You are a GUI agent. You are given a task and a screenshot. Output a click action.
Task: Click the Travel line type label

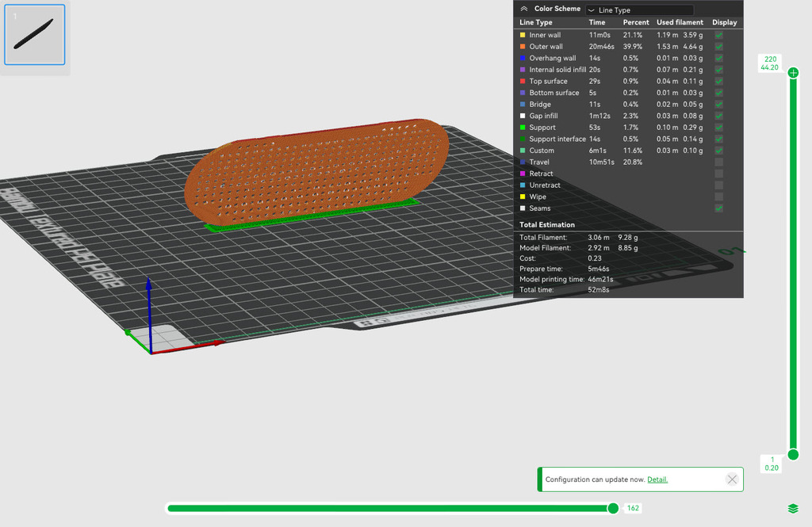tap(539, 162)
